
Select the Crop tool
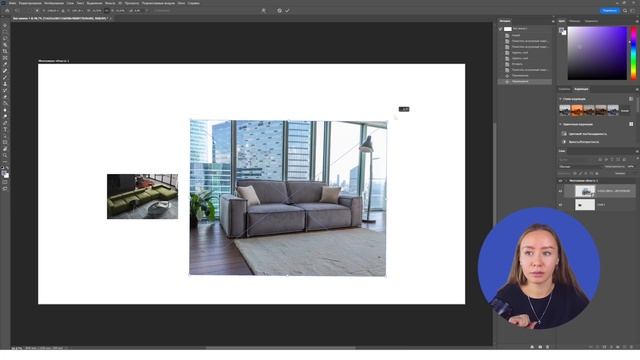[5, 51]
